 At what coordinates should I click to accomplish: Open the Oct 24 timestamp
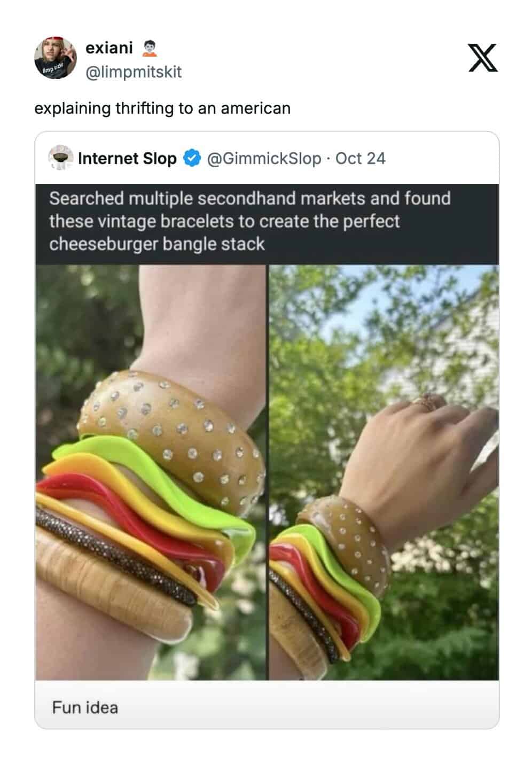[360, 159]
